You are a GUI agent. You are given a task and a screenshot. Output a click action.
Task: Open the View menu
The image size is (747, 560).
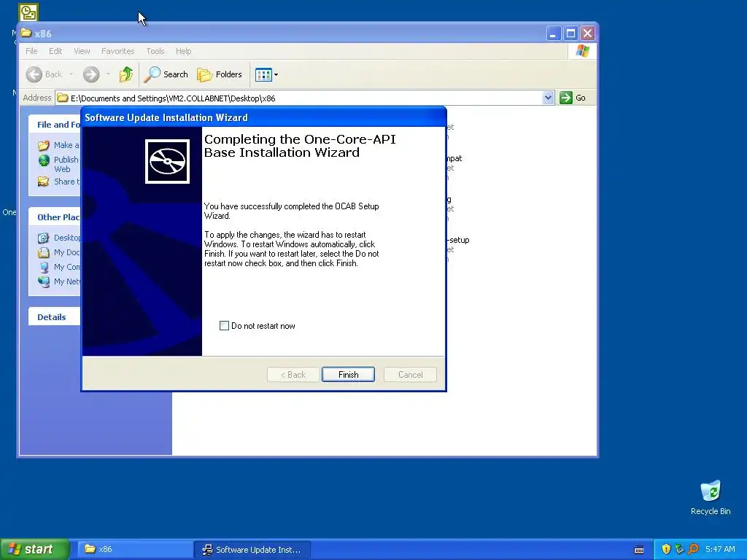coord(82,51)
